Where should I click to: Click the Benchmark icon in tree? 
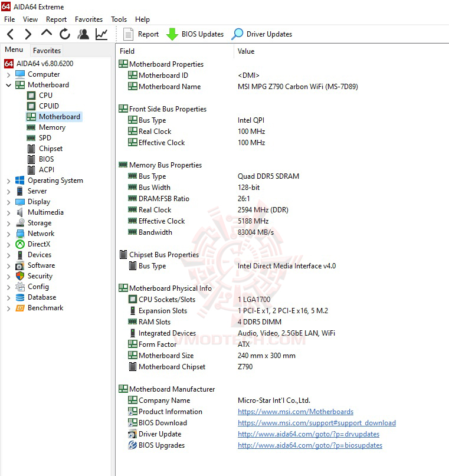20,308
